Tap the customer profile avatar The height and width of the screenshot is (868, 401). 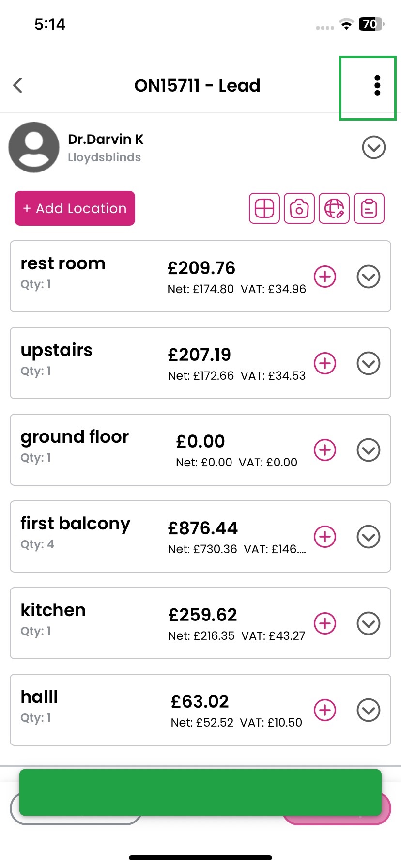[x=34, y=147]
